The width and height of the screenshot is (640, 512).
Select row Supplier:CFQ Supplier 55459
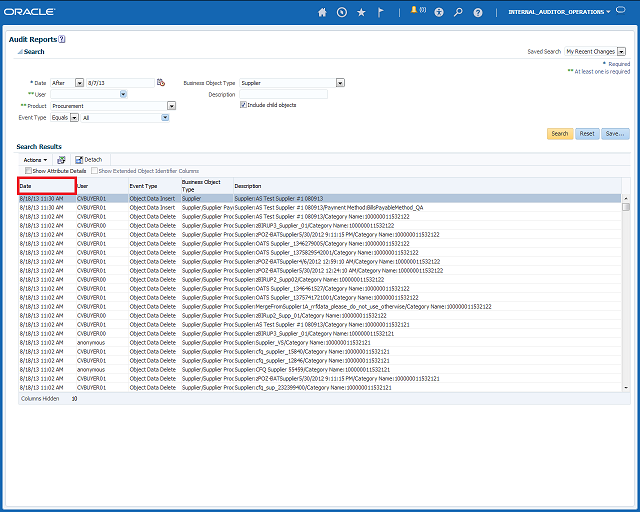pos(320,370)
